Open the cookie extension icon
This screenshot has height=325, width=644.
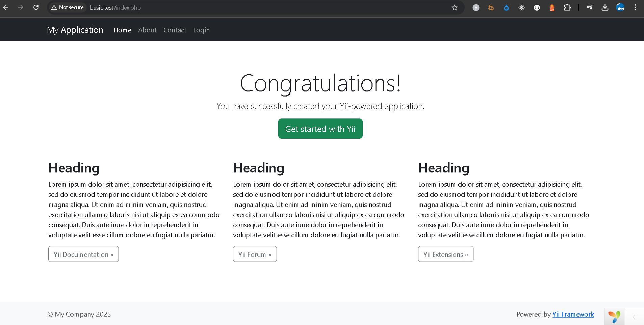coord(491,7)
